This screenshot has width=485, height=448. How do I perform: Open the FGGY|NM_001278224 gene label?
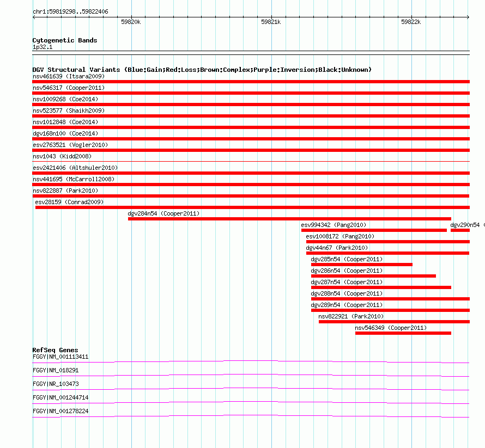60,411
